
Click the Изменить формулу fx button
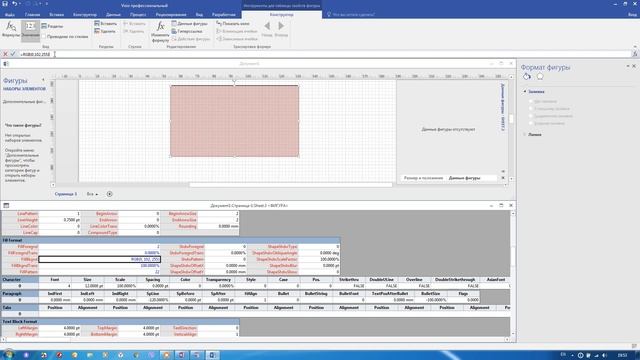tap(160, 32)
